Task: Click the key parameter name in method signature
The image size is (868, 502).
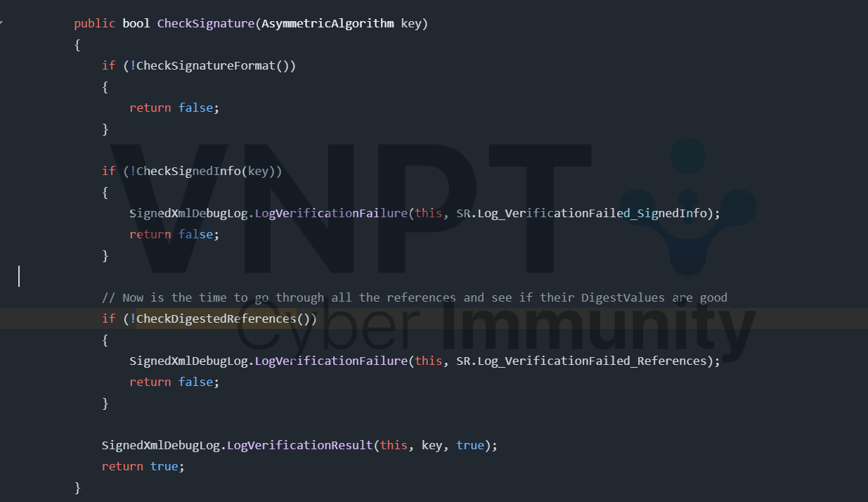Action: click(x=411, y=23)
